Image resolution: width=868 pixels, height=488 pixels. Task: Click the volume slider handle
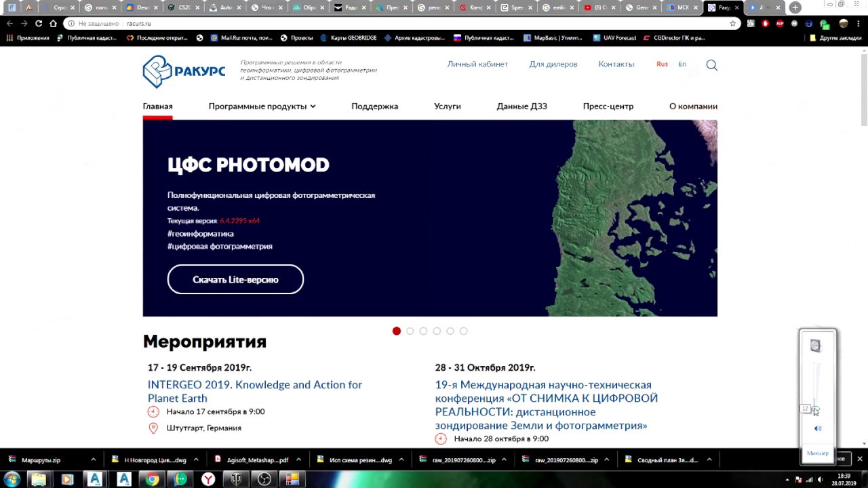coord(816,409)
